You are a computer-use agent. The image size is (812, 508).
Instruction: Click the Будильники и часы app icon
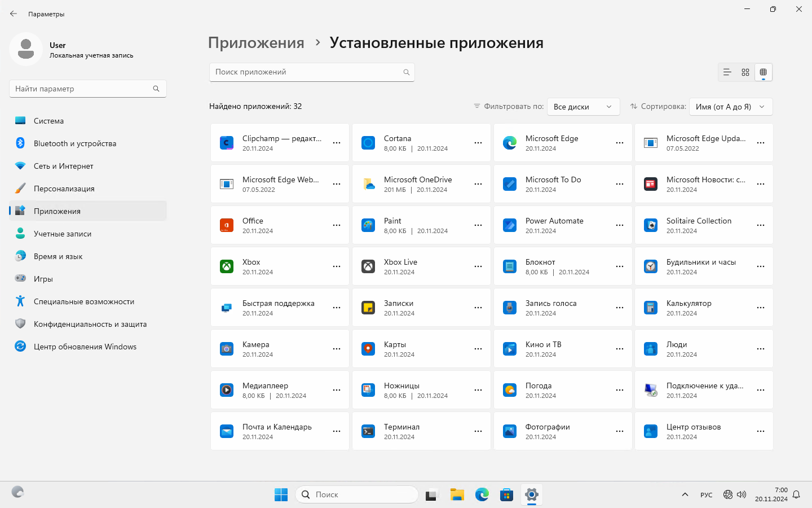coord(651,266)
